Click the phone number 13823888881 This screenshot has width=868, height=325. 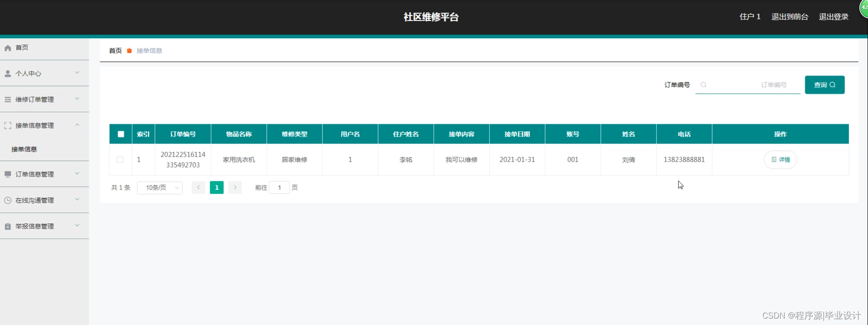pos(684,160)
